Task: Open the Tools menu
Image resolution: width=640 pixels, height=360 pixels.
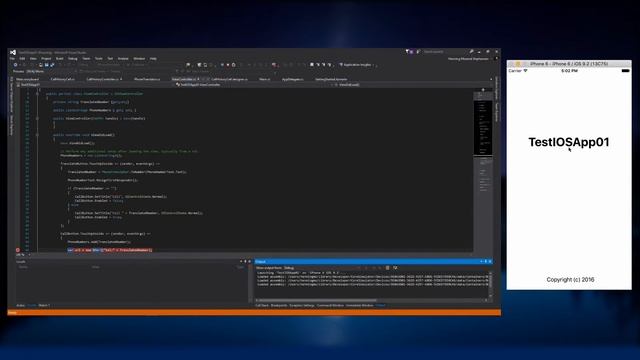Action: pos(98,59)
